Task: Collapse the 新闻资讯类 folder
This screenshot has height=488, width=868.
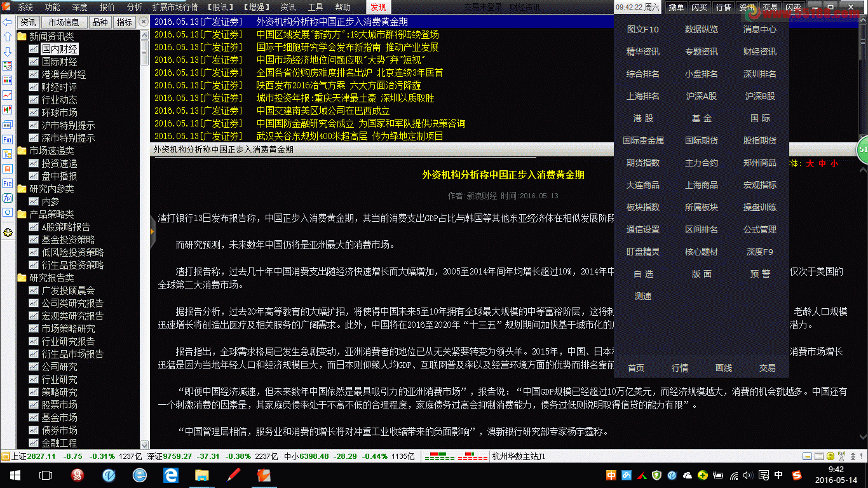Action: coord(22,36)
